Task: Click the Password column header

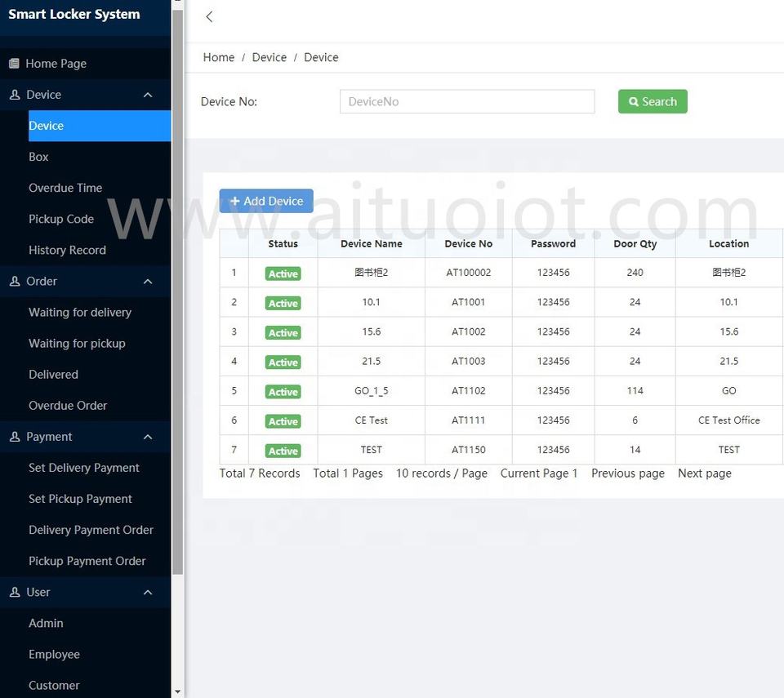Action: coord(553,243)
